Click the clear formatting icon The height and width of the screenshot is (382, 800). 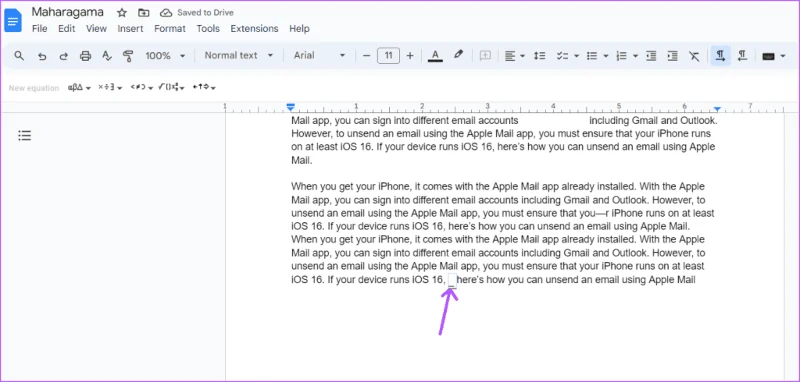point(694,56)
